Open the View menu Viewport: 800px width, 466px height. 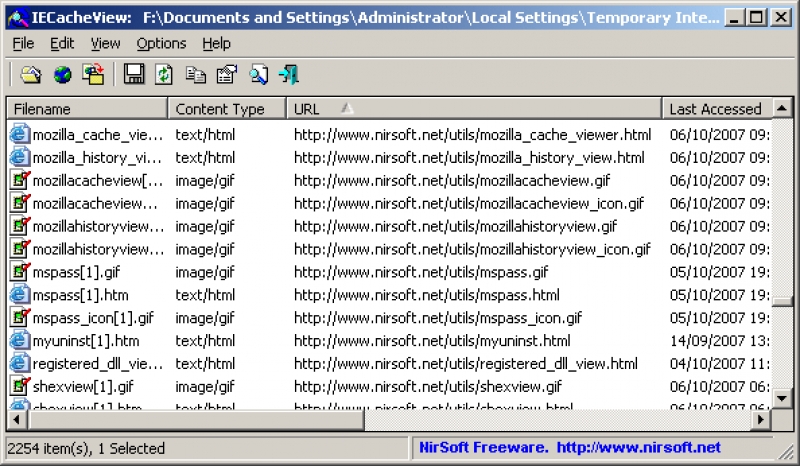(106, 43)
